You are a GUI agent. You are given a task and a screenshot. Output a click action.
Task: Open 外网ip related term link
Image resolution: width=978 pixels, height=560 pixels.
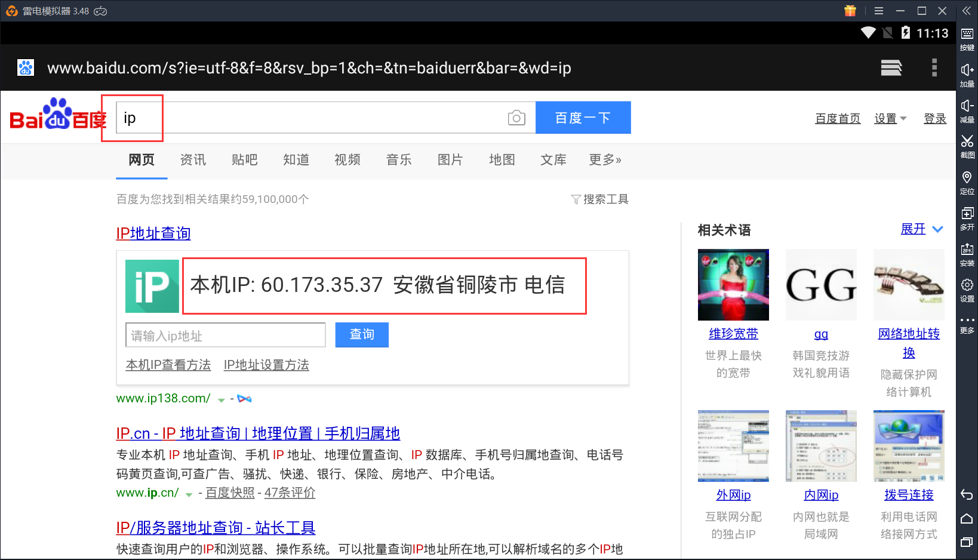click(733, 495)
